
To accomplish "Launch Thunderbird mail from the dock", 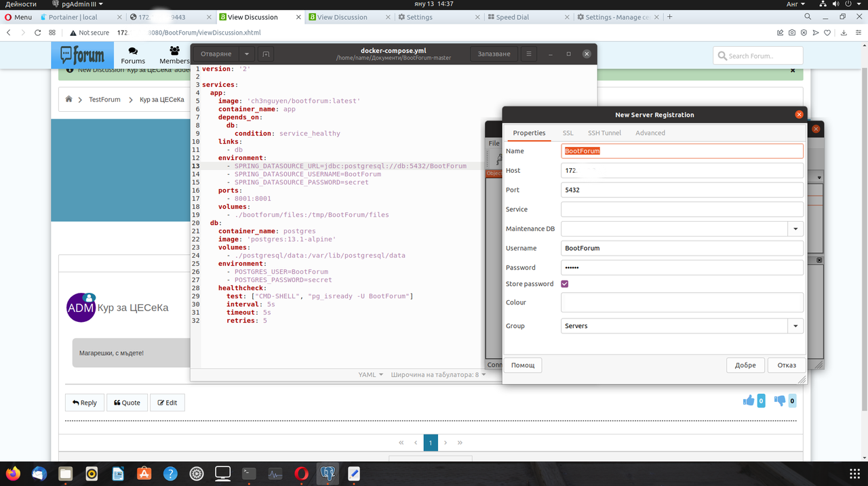I will 39,473.
